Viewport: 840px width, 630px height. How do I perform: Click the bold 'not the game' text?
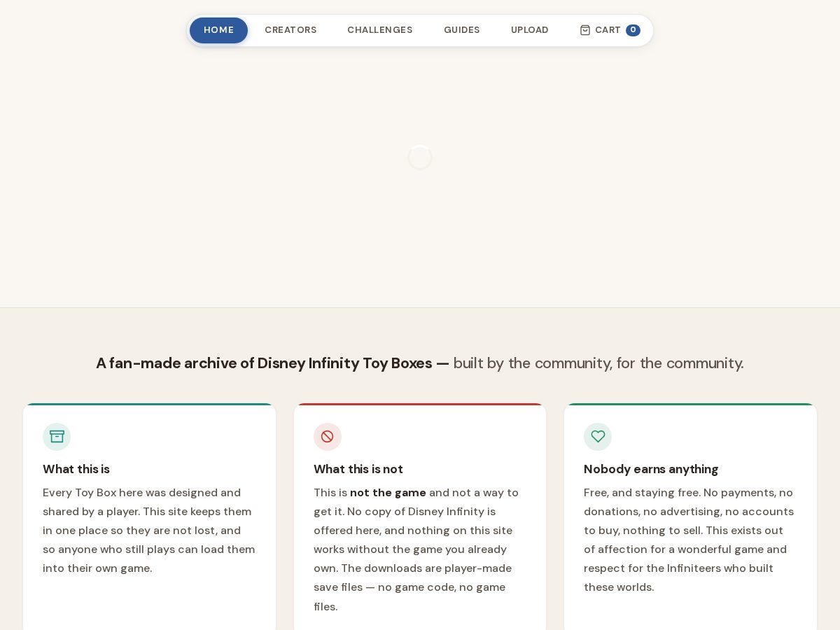(x=388, y=493)
